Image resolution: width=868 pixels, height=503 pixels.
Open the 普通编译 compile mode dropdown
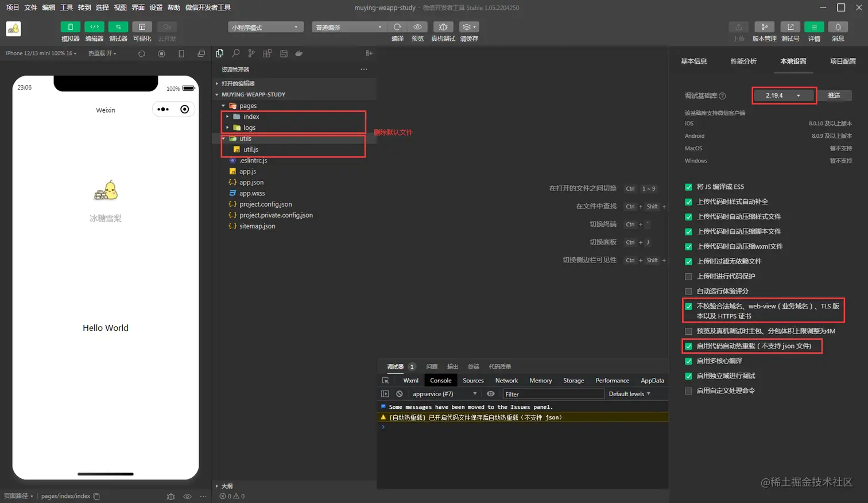348,27
